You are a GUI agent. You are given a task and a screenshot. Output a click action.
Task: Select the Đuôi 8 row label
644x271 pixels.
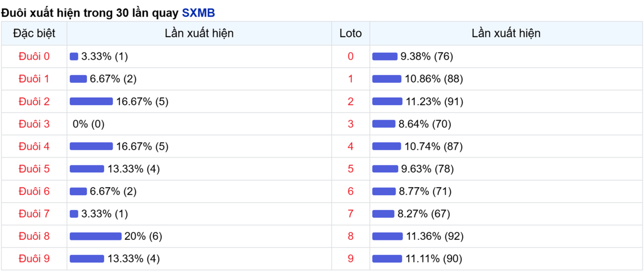pyautogui.click(x=34, y=236)
